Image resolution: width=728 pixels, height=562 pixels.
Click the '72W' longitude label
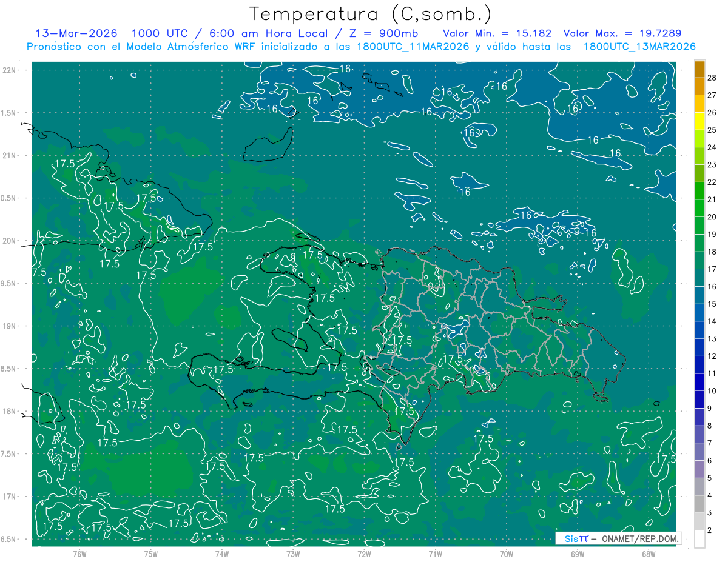click(364, 554)
